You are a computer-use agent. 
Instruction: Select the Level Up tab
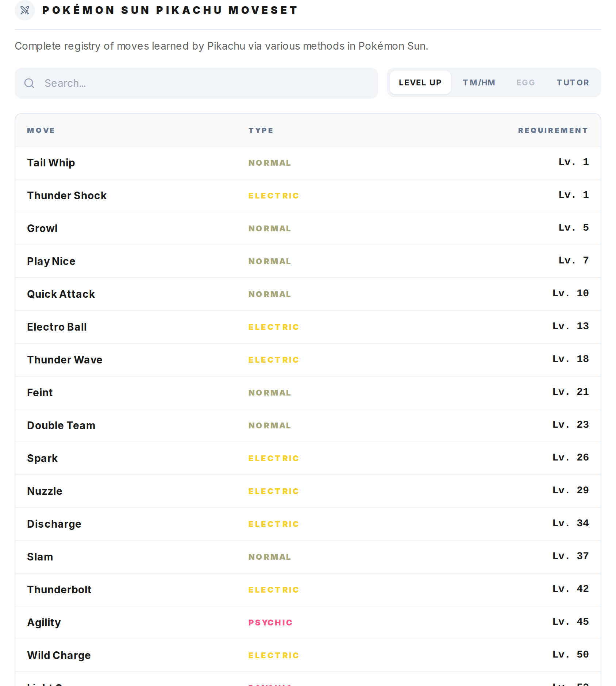coord(420,82)
